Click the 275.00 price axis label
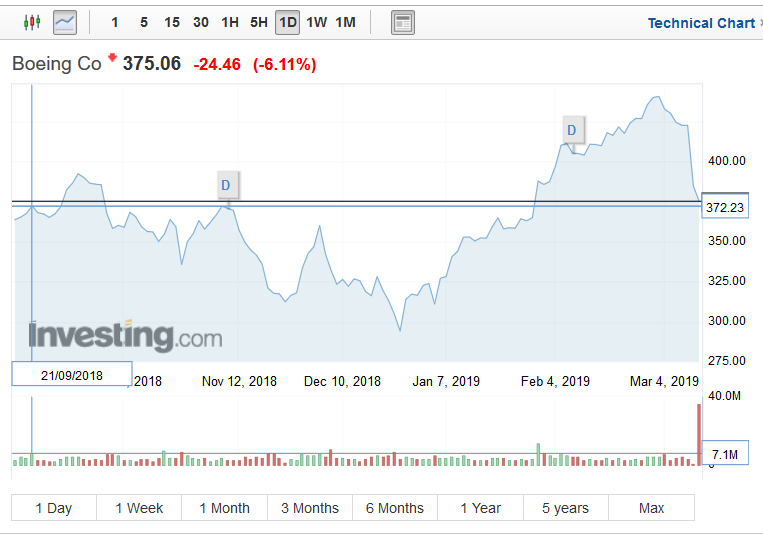 (727, 360)
